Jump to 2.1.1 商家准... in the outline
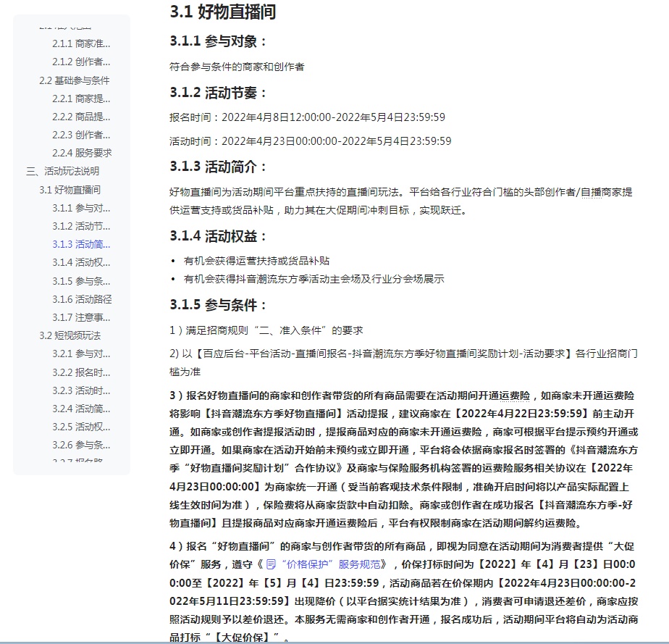Screen dimensions: 669x644 pyautogui.click(x=81, y=43)
